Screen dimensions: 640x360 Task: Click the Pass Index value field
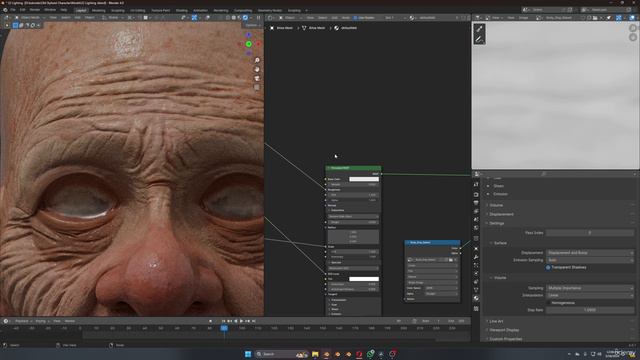click(590, 233)
